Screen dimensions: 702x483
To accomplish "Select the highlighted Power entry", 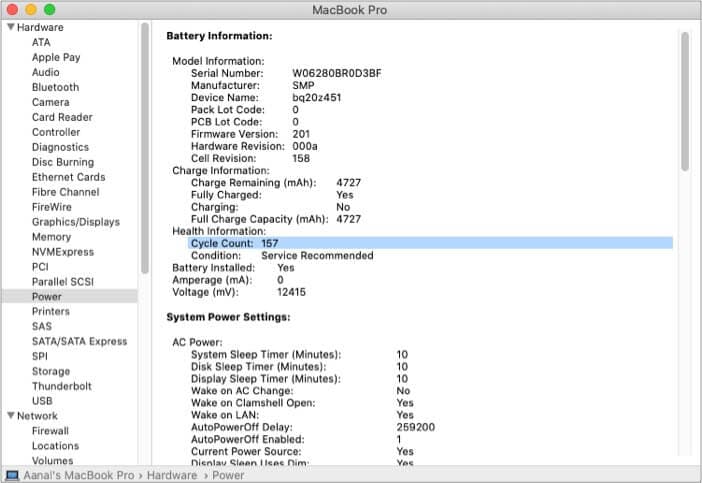I will point(69,296).
